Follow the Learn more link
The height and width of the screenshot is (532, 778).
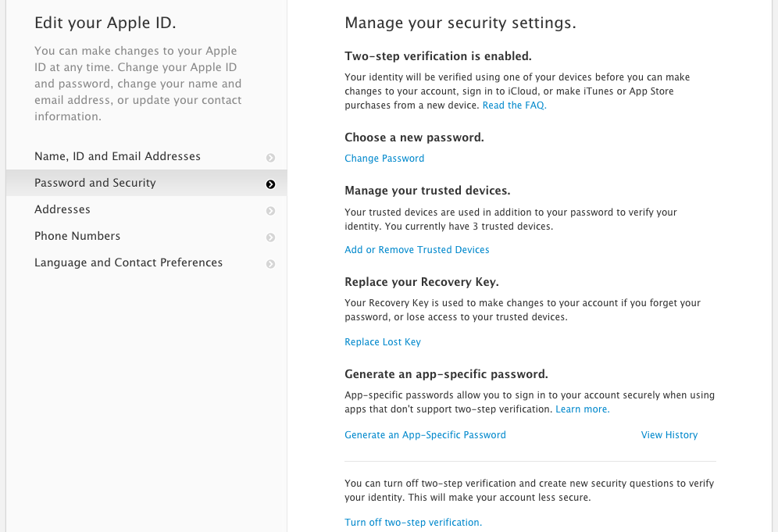[582, 409]
